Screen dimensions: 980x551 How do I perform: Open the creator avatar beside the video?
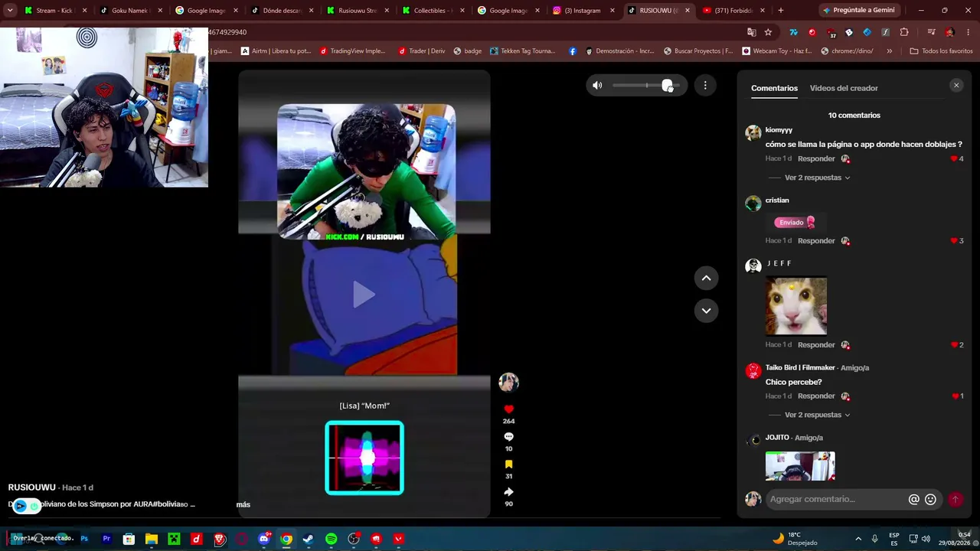click(508, 383)
